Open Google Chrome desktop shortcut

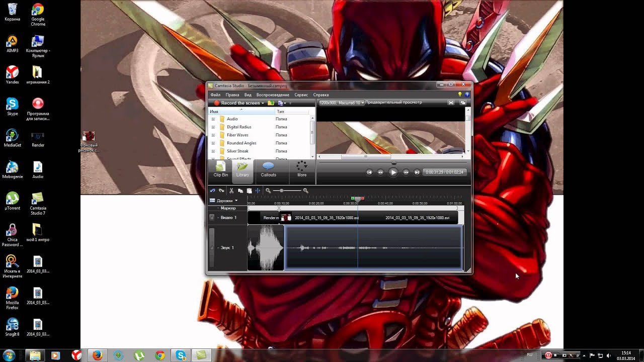coord(38,15)
